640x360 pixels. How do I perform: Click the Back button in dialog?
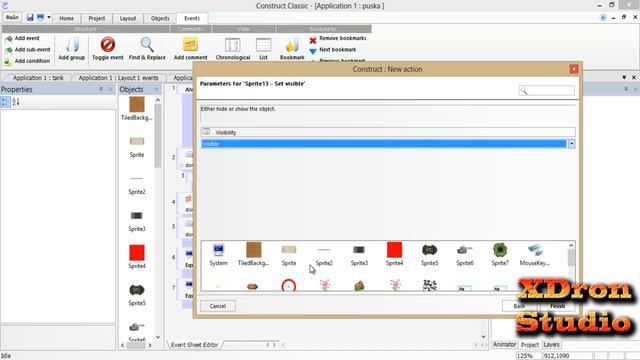click(519, 306)
